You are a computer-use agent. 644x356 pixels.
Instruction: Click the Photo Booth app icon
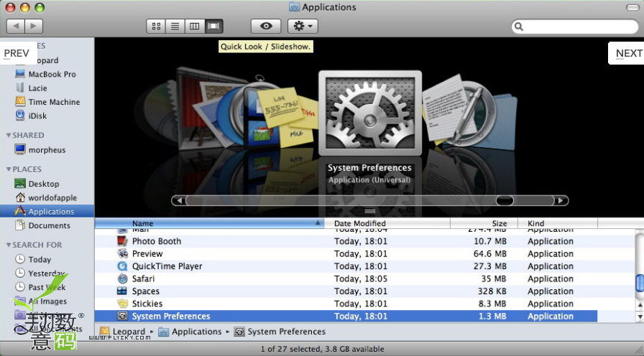click(122, 241)
